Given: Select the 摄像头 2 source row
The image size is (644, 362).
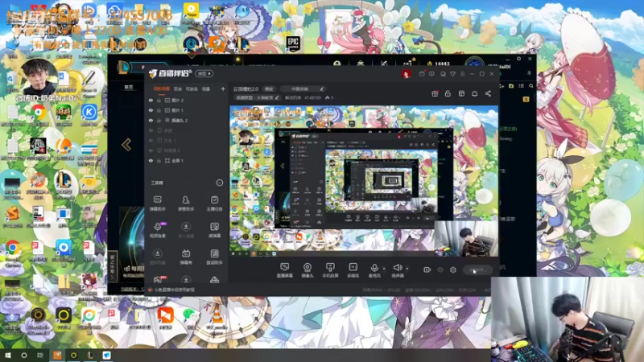Looking at the screenshot, I should (187, 120).
